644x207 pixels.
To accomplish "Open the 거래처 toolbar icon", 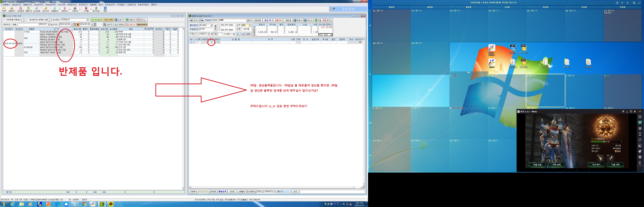I will (4, 9).
